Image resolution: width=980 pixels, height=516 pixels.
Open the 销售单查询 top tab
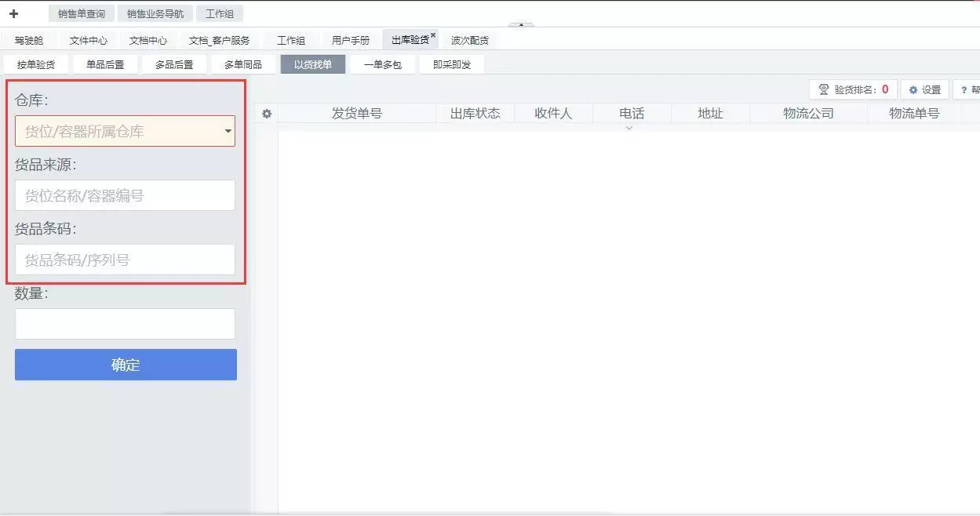(x=81, y=13)
